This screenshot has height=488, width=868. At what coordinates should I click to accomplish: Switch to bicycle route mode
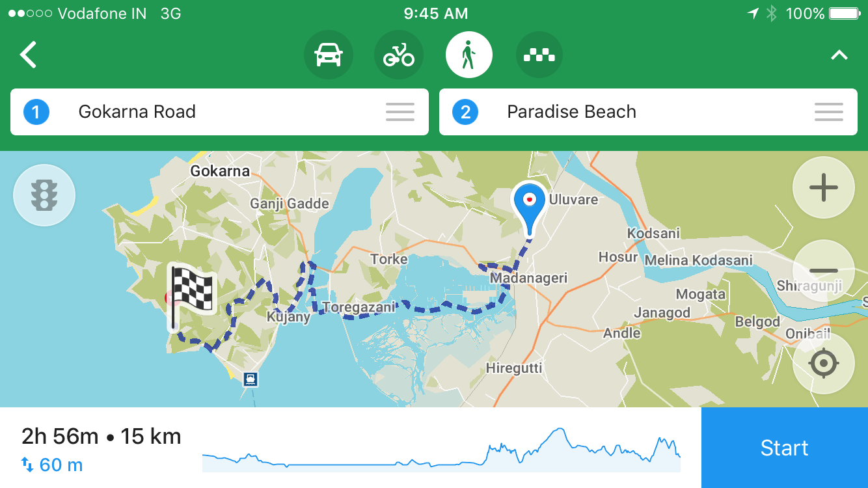[x=399, y=55]
